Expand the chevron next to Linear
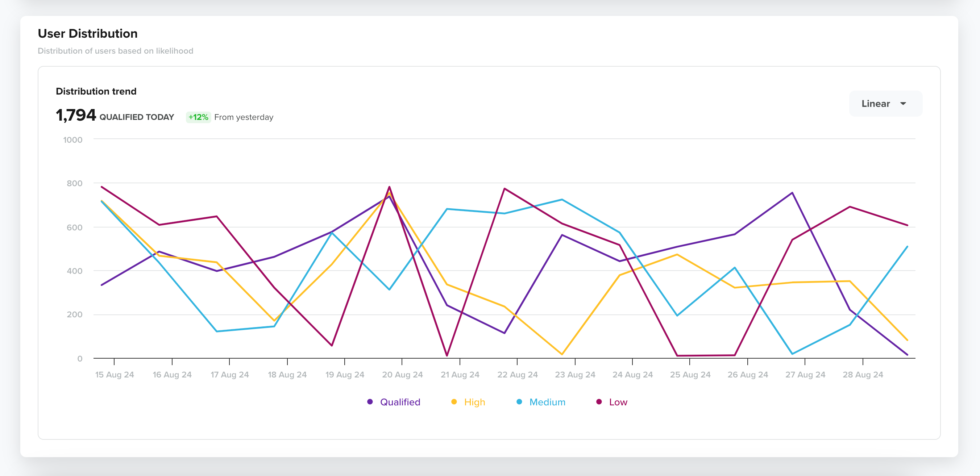This screenshot has width=980, height=476. tap(903, 103)
